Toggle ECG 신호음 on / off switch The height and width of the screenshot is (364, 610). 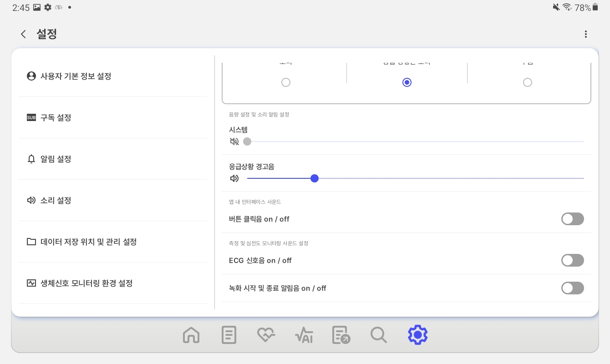pos(573,260)
